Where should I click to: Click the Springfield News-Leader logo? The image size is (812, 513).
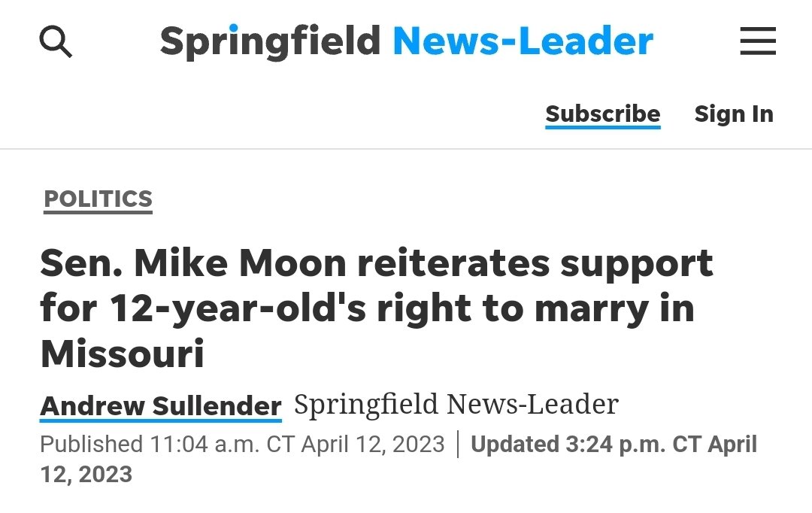point(407,41)
